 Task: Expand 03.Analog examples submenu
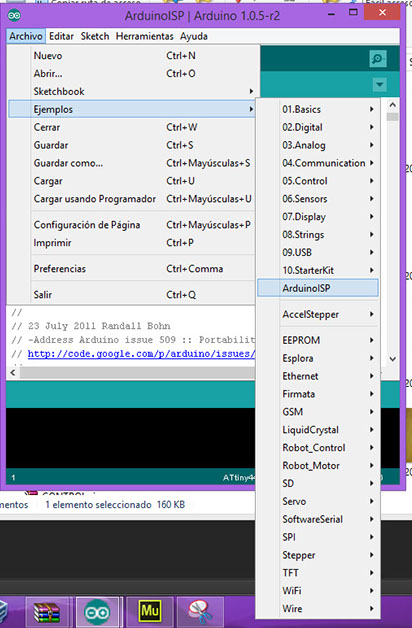click(318, 145)
